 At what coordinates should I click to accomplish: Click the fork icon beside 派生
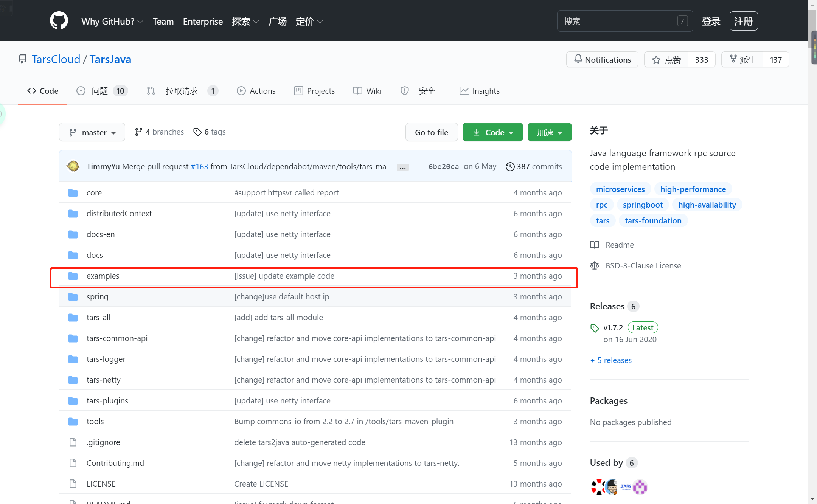coord(733,59)
